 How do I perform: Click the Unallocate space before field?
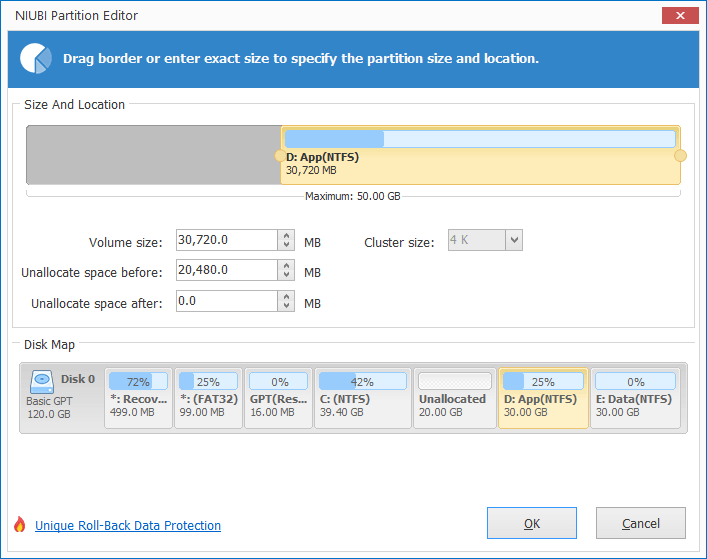(x=226, y=270)
